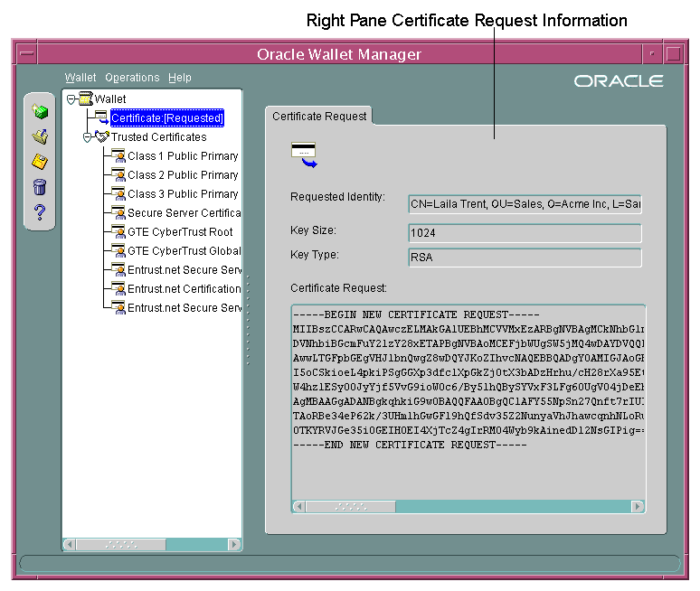Collapse the Wallet root tree node
Image resolution: width=700 pixels, height=591 pixels.
[x=71, y=99]
